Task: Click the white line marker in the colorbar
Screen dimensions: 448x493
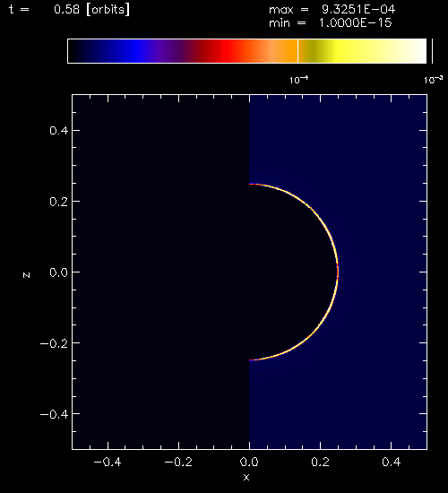Action: pyautogui.click(x=297, y=51)
